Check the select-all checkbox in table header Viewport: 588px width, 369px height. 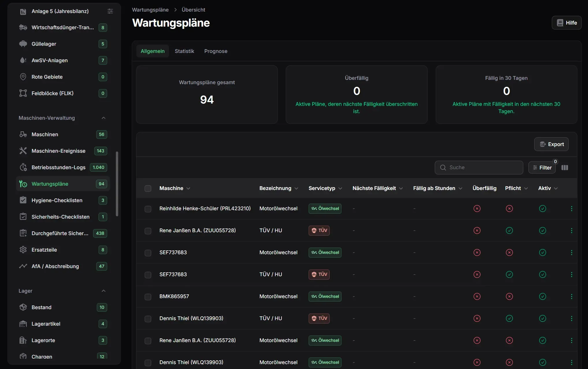(x=148, y=189)
